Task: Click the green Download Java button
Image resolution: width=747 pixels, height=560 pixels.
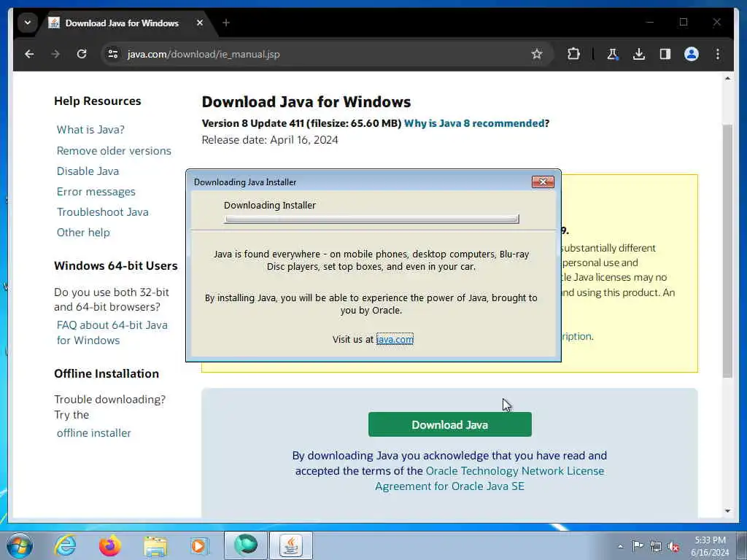Action: coord(449,425)
